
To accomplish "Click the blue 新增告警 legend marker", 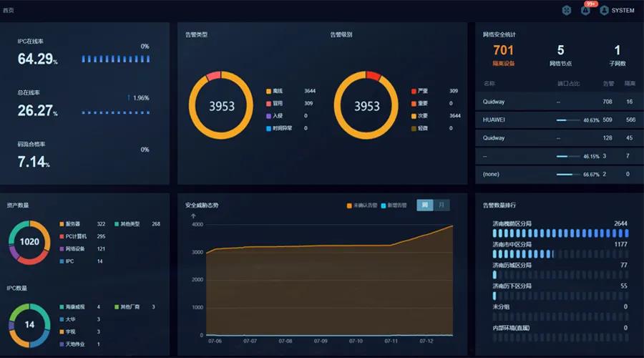I will click(x=384, y=205).
